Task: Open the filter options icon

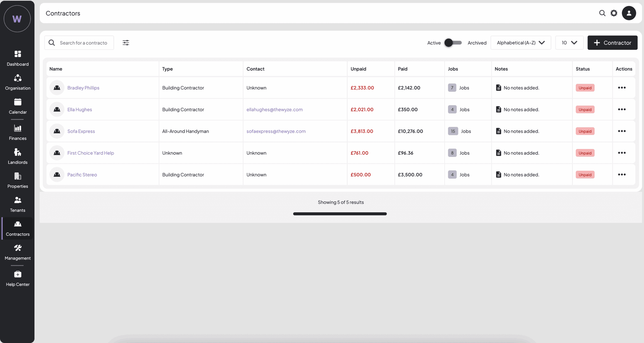Action: [x=126, y=43]
